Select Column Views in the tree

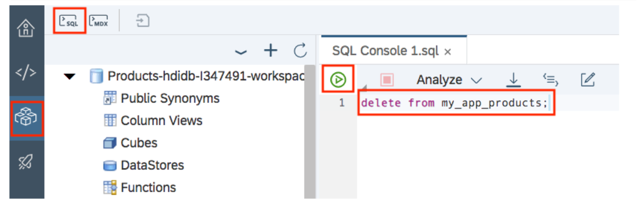tap(161, 120)
